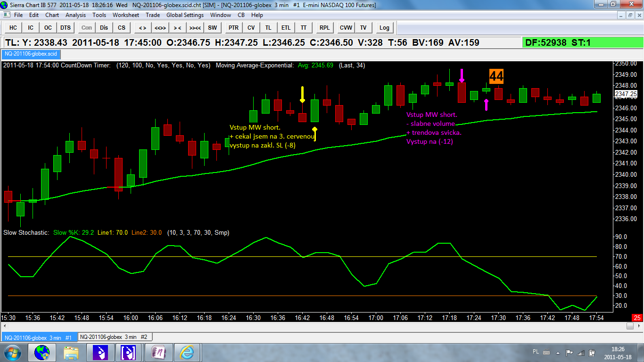Open the Window menu

point(220,15)
